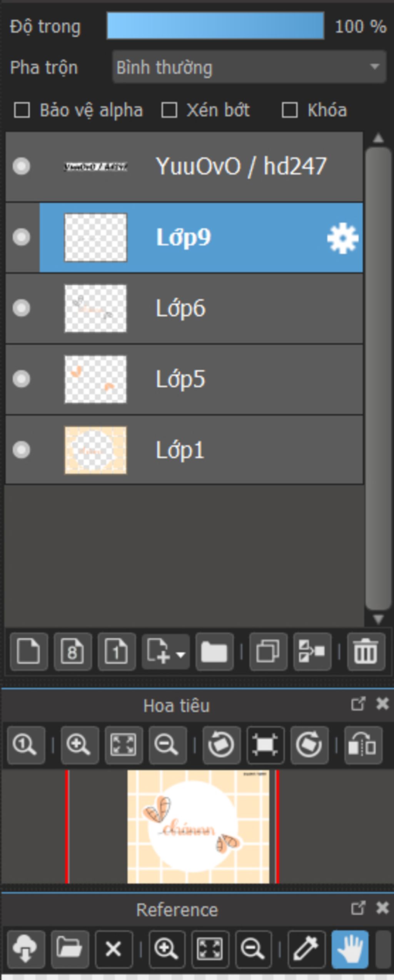Delete the selected layer
The image size is (394, 980).
point(366,652)
